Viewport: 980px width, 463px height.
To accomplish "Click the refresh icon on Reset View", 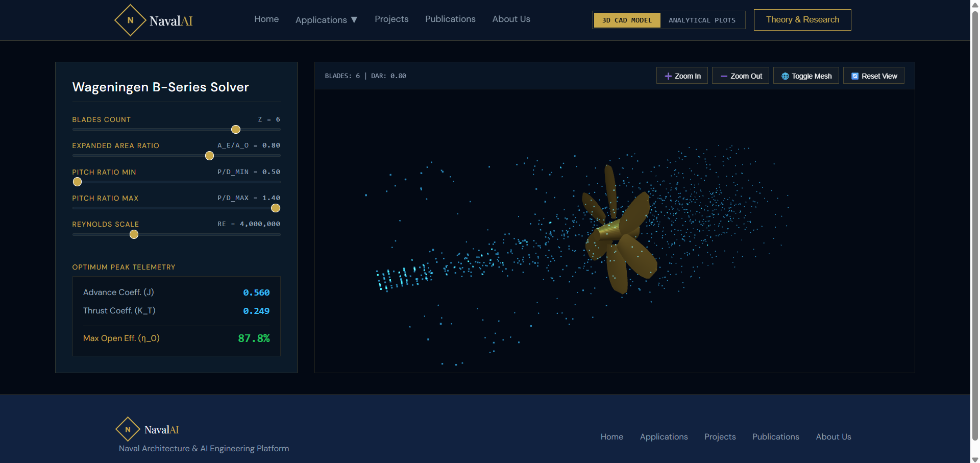I will tap(855, 76).
